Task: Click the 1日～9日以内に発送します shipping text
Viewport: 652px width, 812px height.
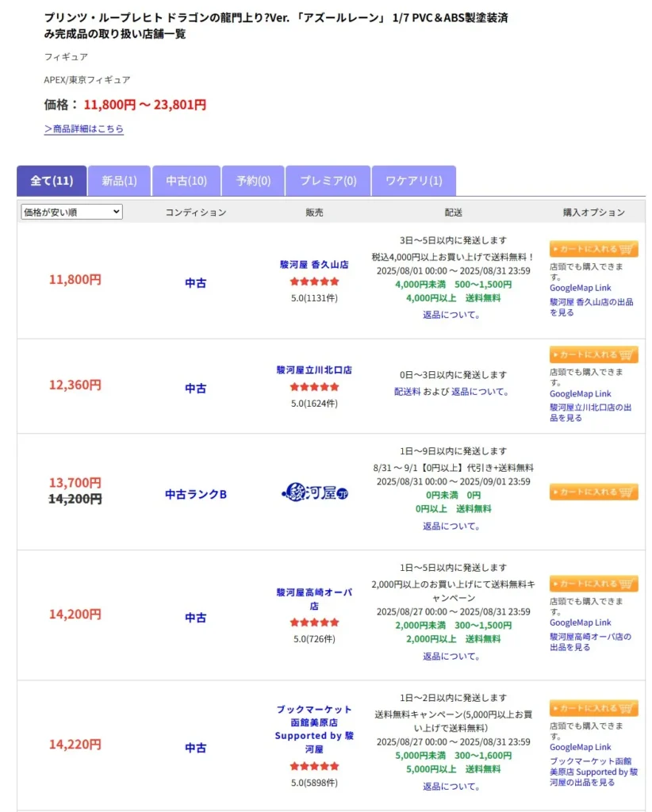Action: (x=453, y=451)
